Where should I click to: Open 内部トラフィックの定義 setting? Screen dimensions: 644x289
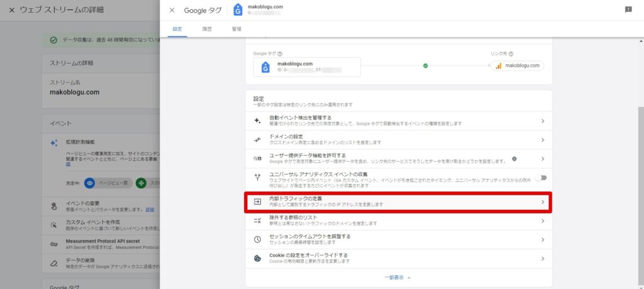(x=398, y=202)
